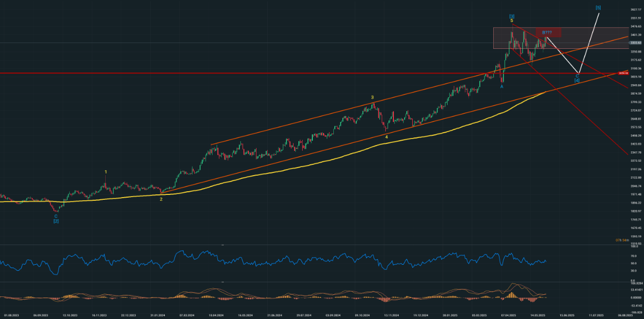Select the 06.08.2025 date on time axis
Image resolution: width=644 pixels, height=319 pixels.
tap(625, 316)
